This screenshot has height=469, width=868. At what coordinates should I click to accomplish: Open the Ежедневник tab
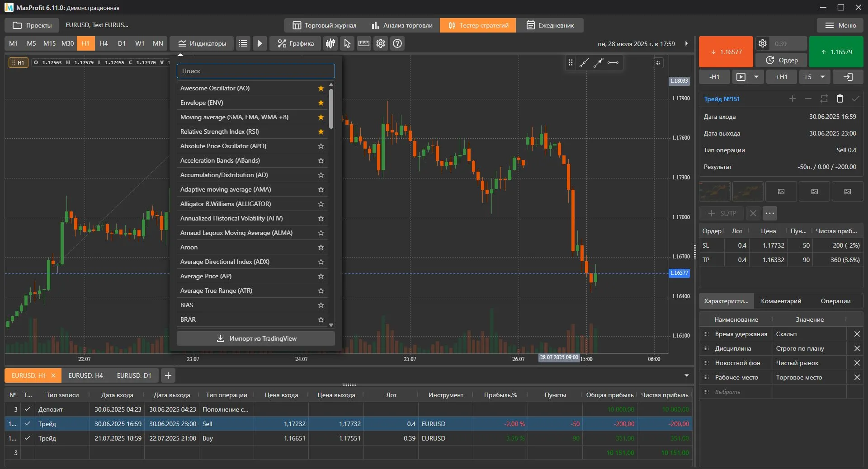[x=550, y=25]
